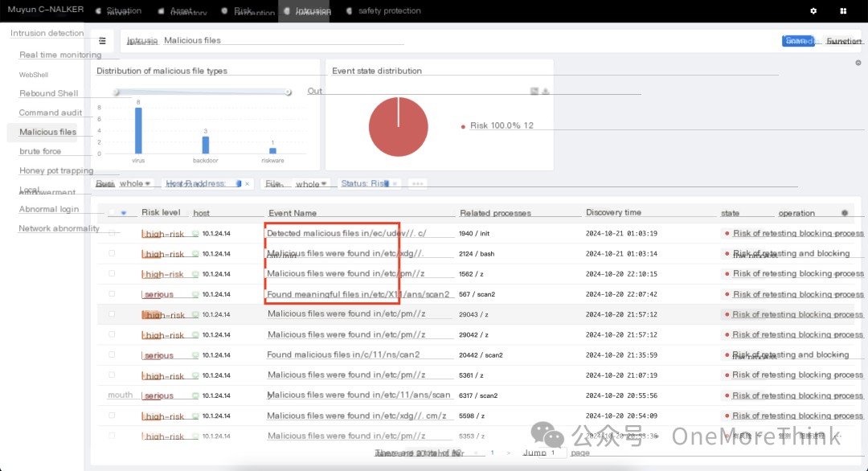
Task: Open brute force in the sidebar
Action: (x=40, y=152)
